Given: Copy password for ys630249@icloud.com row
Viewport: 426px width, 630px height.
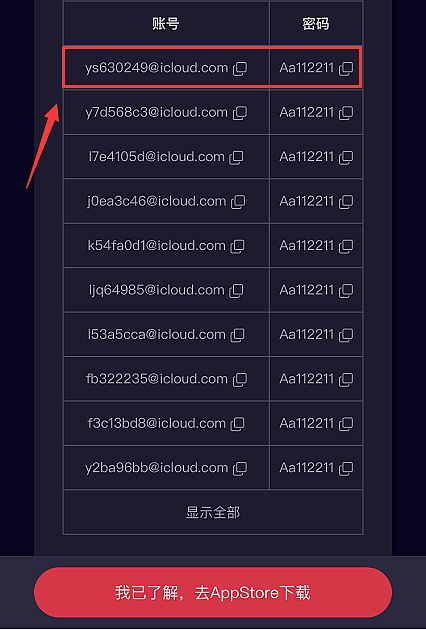Looking at the screenshot, I should 346,68.
